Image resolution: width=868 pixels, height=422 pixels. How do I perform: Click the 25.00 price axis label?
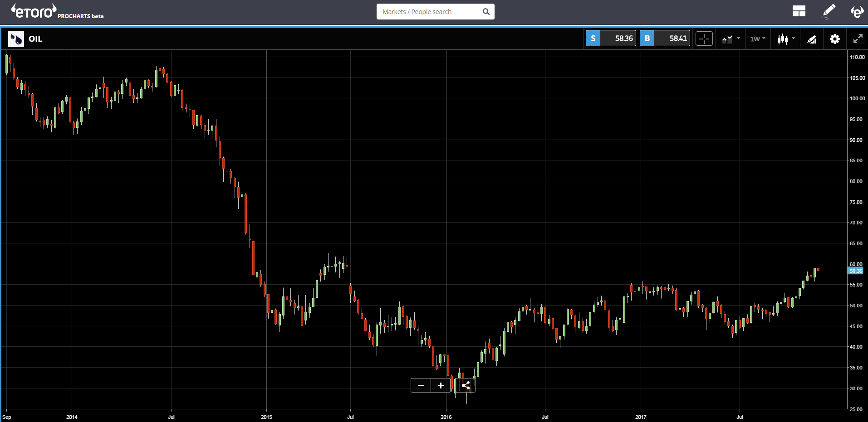coord(856,409)
